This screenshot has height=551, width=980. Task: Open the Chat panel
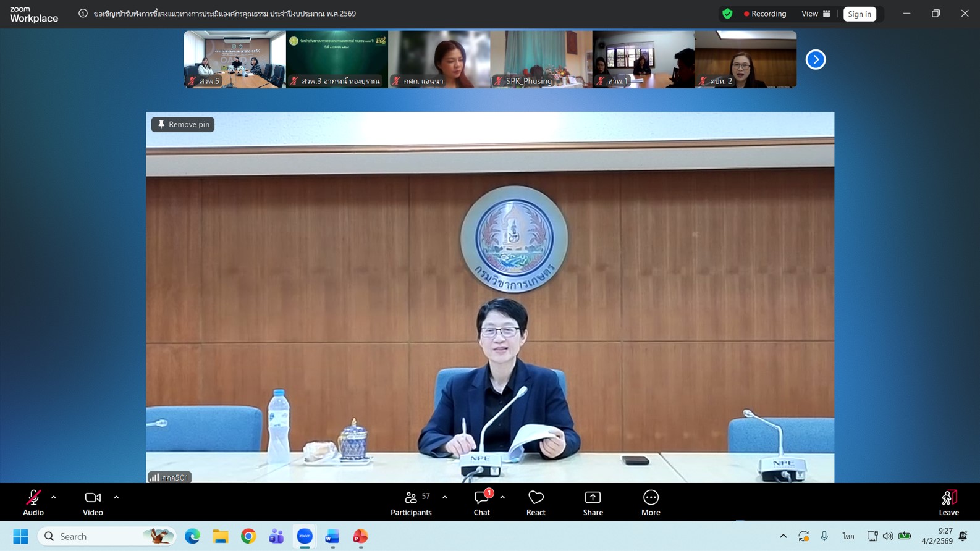point(481,502)
